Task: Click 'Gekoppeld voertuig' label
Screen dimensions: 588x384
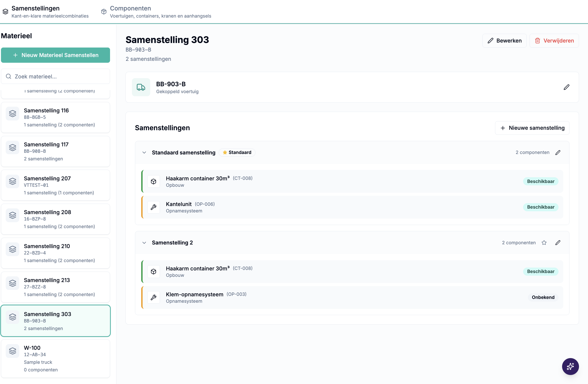Action: tap(177, 92)
